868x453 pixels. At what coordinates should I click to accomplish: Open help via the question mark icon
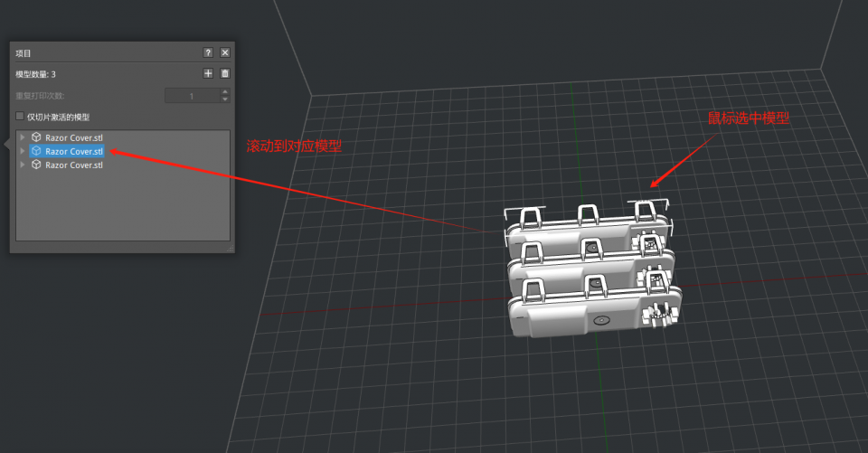pyautogui.click(x=208, y=53)
